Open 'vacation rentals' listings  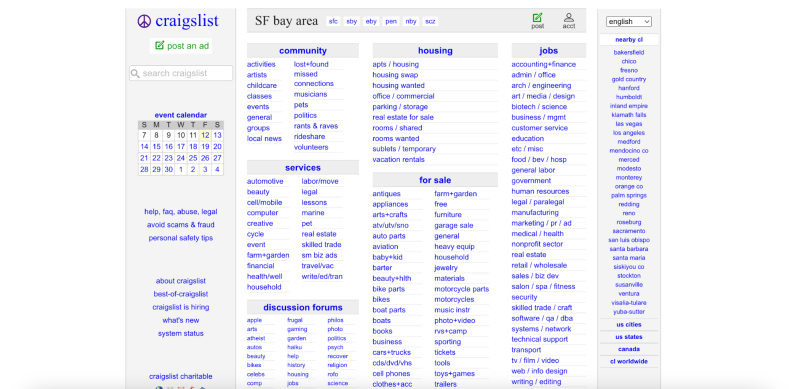click(x=398, y=160)
